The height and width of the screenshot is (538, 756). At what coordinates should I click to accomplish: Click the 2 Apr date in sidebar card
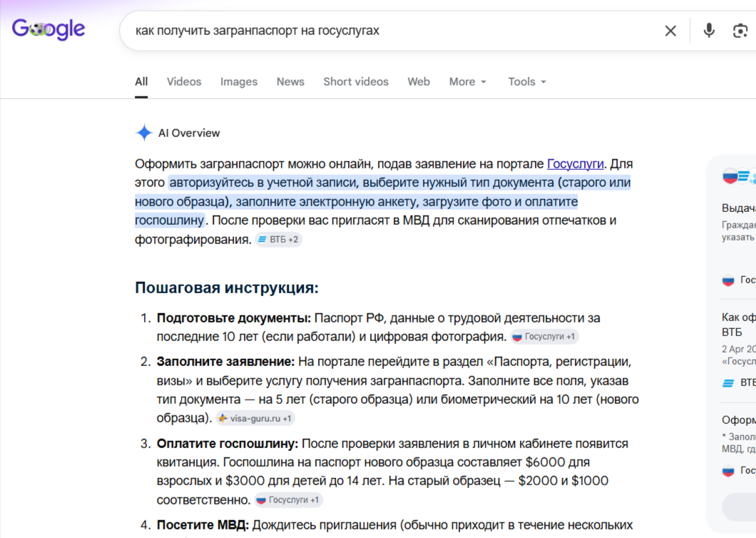(x=739, y=349)
